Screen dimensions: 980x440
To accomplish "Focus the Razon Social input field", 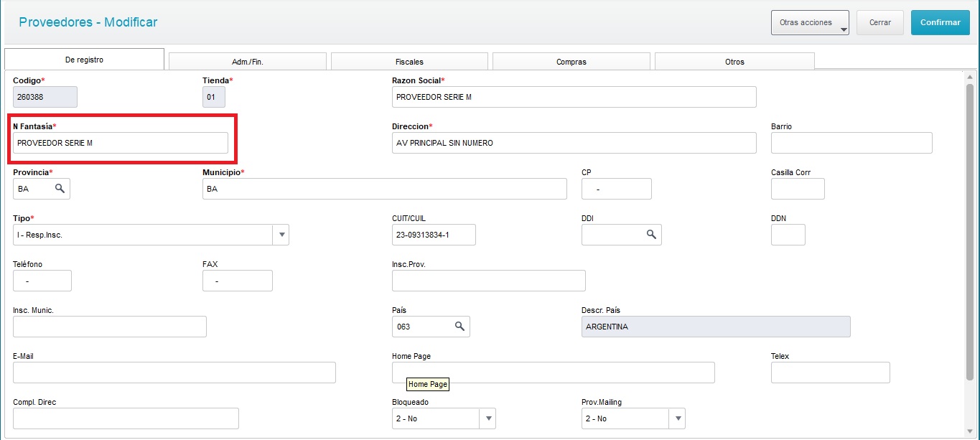I will (574, 97).
